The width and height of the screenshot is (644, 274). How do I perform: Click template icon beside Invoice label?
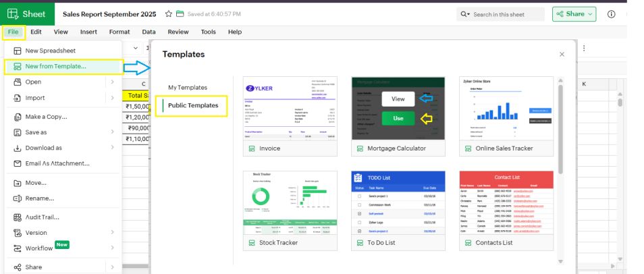click(252, 148)
